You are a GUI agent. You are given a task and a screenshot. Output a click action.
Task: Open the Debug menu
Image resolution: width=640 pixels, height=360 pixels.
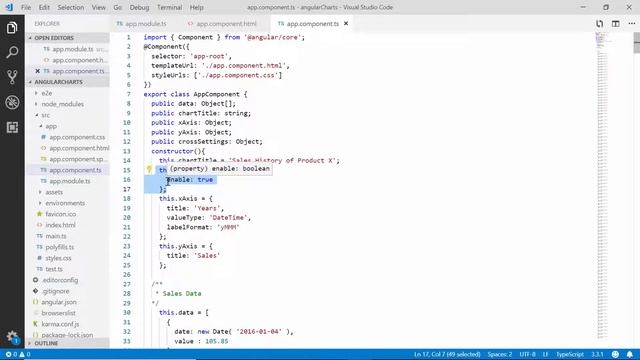click(139, 7)
